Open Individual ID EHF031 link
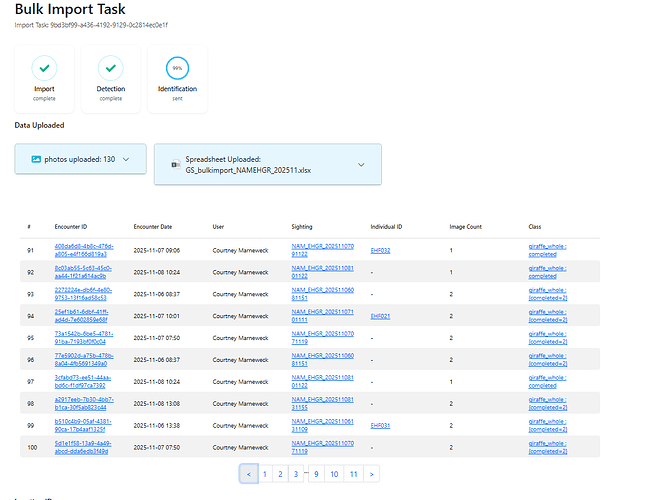647x500 pixels. (380, 424)
